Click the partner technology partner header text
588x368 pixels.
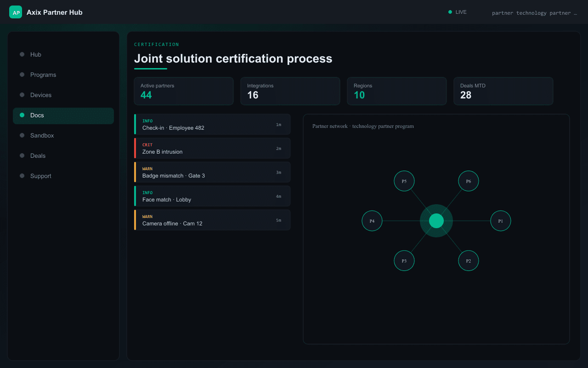tap(534, 13)
